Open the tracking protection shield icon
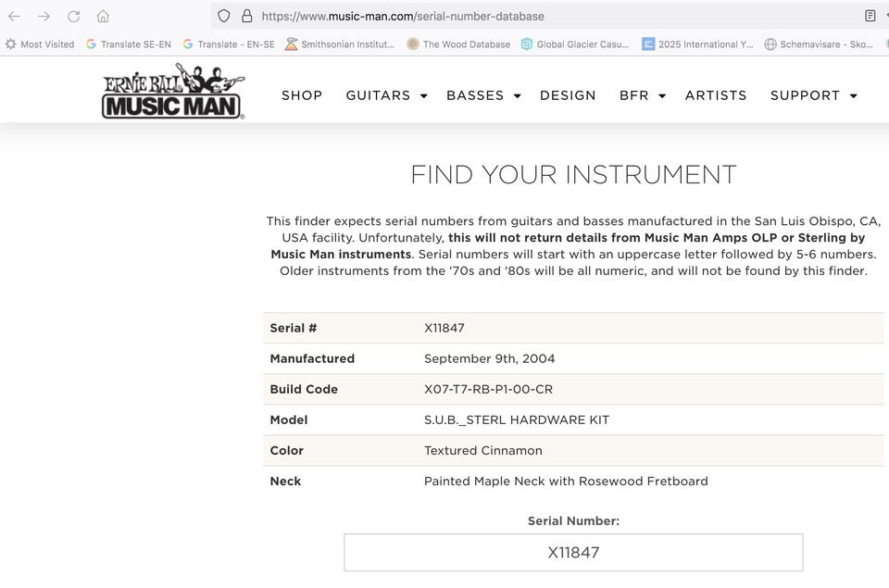This screenshot has width=889, height=588. click(223, 16)
